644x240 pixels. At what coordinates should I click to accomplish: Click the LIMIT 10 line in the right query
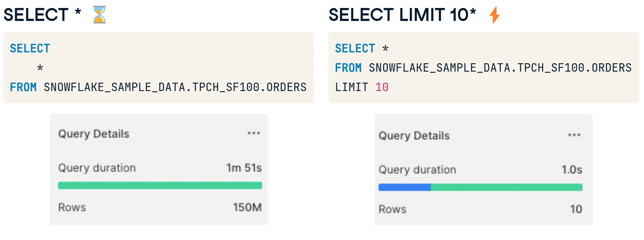coord(362,87)
